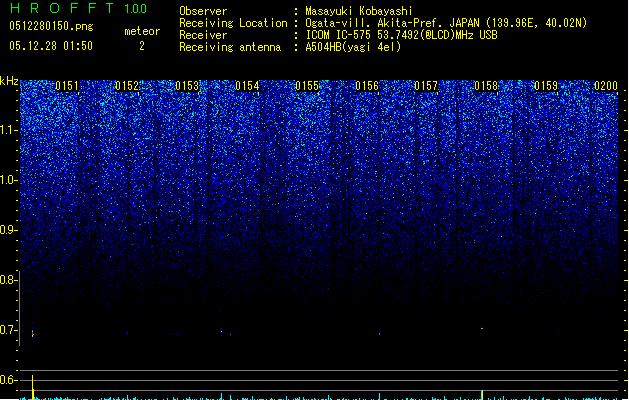Image resolution: width=629 pixels, height=400 pixels.
Task: Click the red meteor echo near 0.7 kHz
Action: click(x=32, y=333)
